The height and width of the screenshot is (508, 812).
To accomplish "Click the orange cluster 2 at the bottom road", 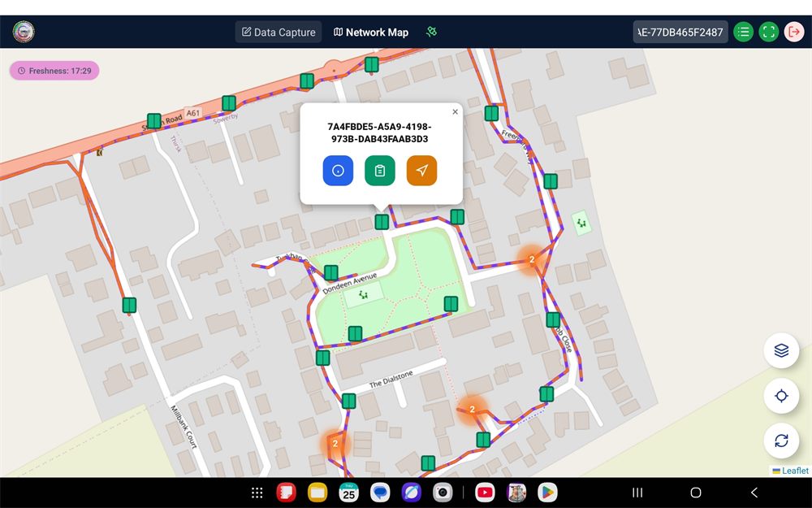I will 335,443.
